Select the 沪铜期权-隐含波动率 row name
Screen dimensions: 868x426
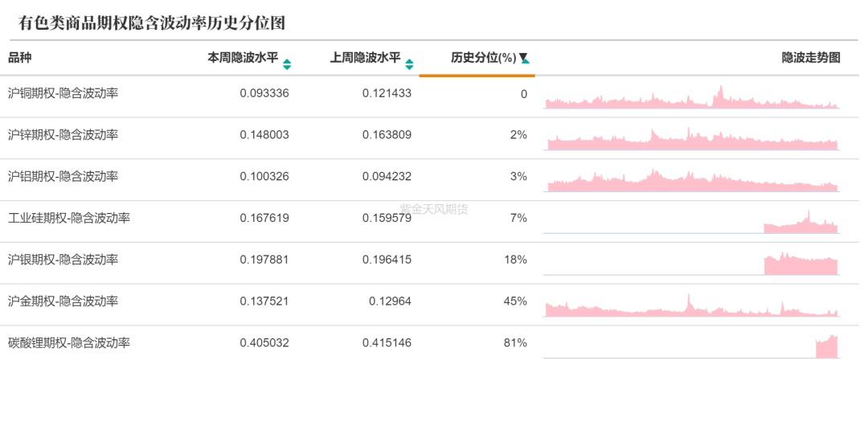pyautogui.click(x=63, y=93)
